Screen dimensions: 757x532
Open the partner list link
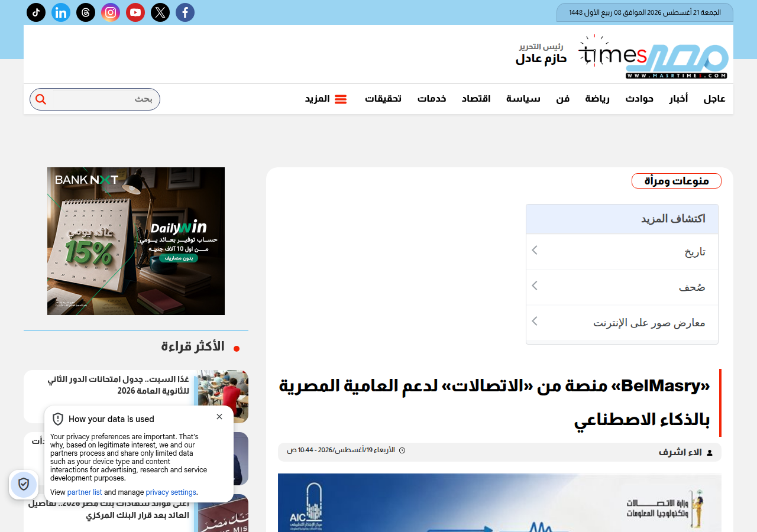(x=85, y=492)
